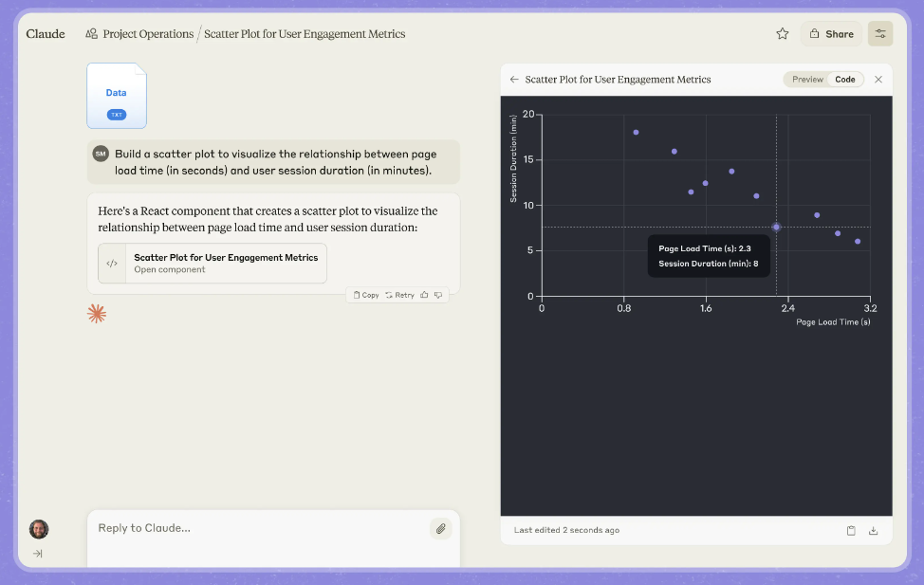Click the 'Last edited 2 seconds ago' text
Viewport: 924px width, 585px height.
pos(566,530)
